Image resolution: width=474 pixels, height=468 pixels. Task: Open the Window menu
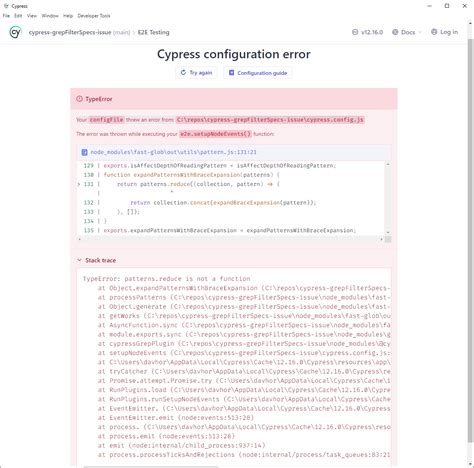[x=50, y=16]
